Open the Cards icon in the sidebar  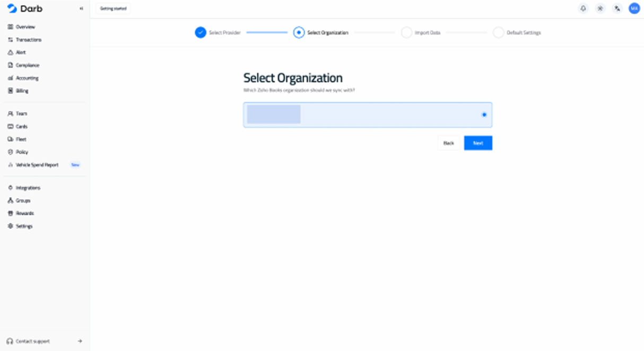click(x=11, y=126)
